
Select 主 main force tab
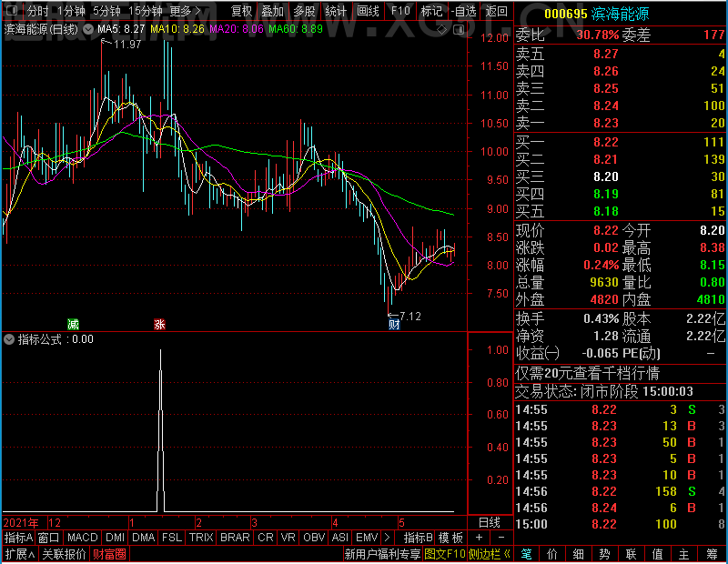[x=684, y=554]
